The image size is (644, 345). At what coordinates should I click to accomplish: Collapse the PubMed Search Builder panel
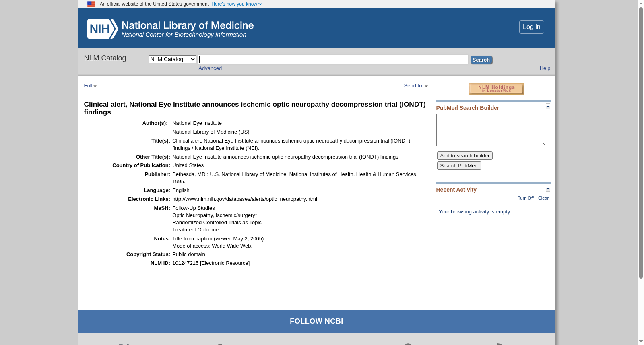[548, 106]
